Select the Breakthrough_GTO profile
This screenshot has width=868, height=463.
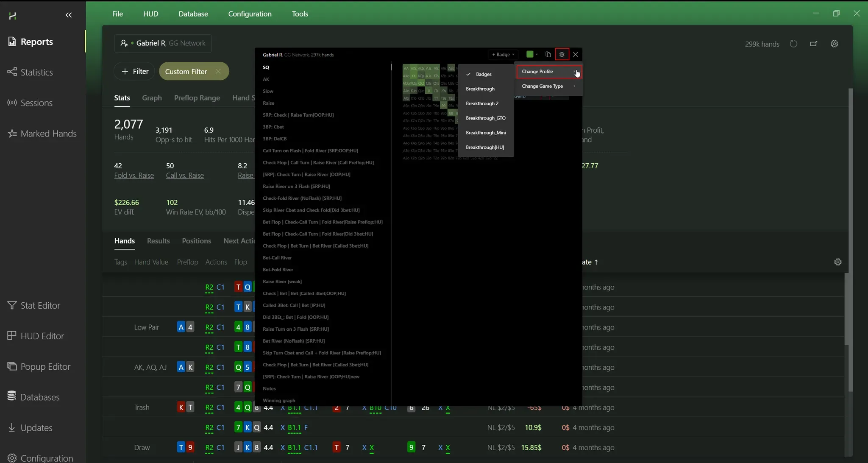pyautogui.click(x=485, y=118)
